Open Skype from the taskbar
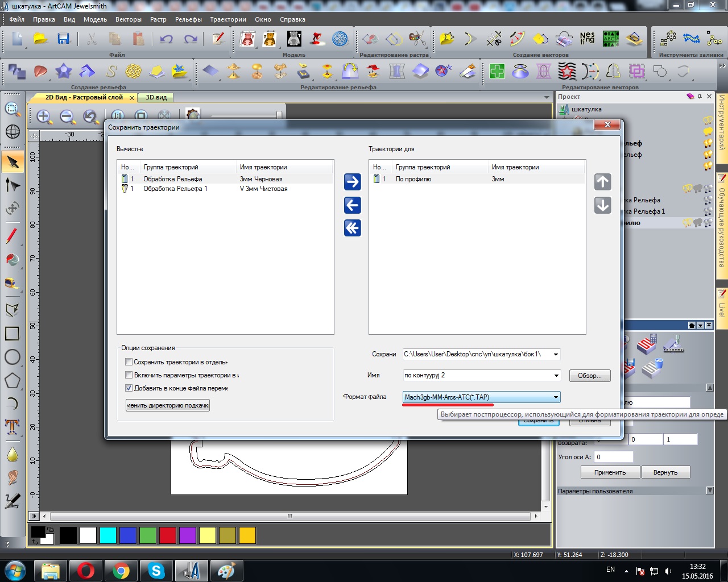 point(156,570)
